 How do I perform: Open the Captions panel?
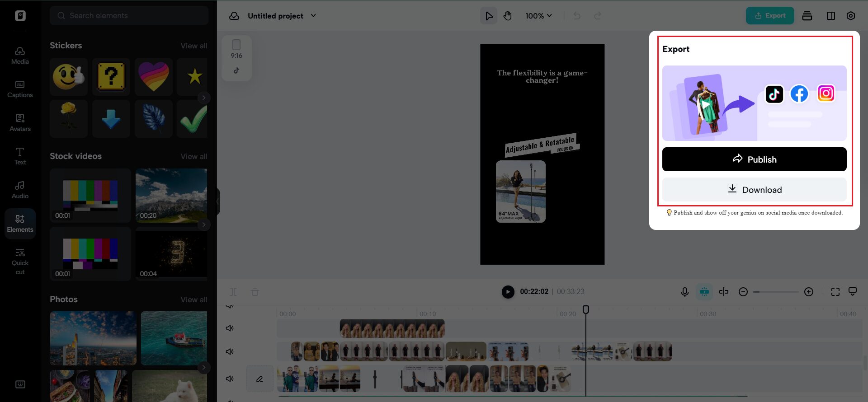coord(20,89)
